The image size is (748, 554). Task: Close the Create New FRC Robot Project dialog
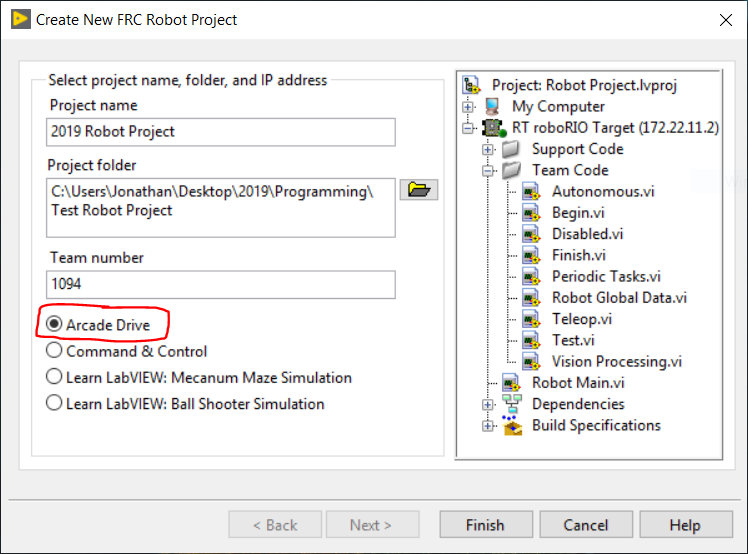(x=726, y=20)
